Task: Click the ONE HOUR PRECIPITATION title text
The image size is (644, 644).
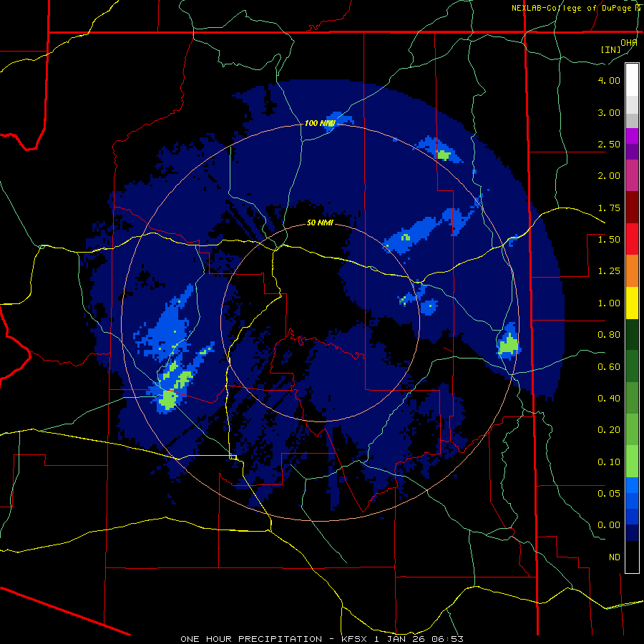Action: click(x=251, y=639)
